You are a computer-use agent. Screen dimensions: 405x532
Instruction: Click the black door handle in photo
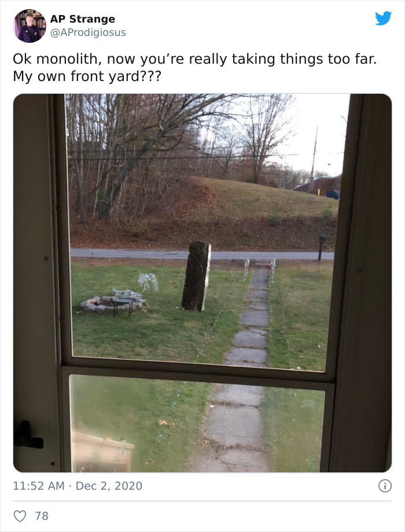(27, 436)
